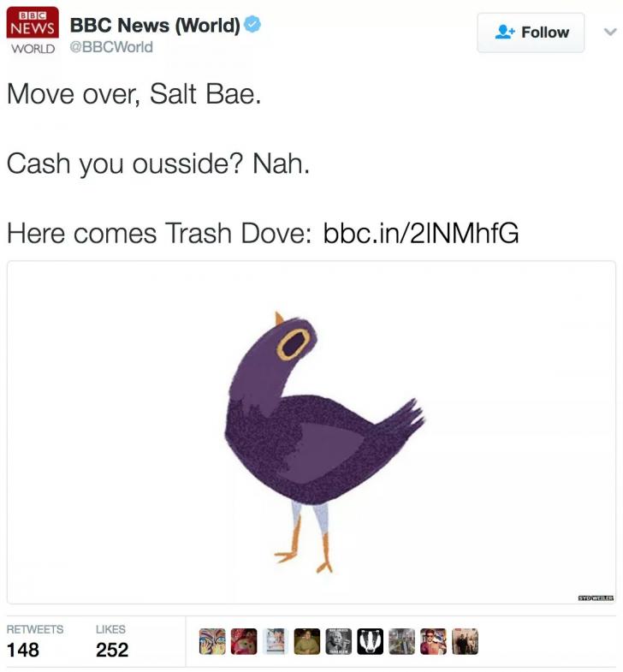Screen dimensions: 623x672
Task: View the list of 148 retweets
Action: click(35, 641)
